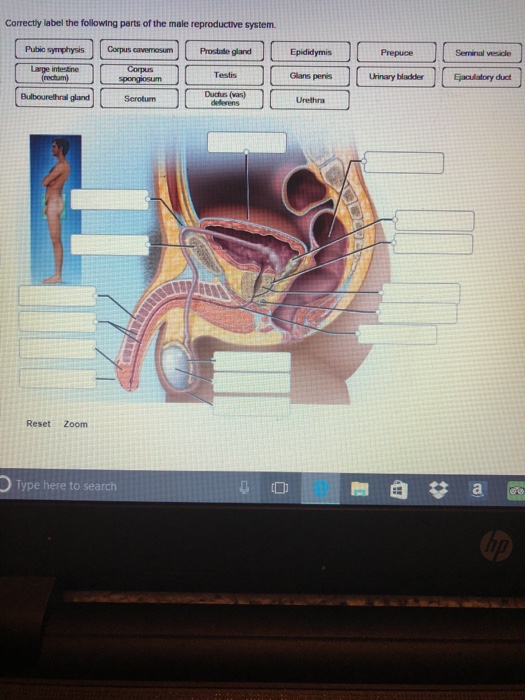This screenshot has height=700, width=525.
Task: Select the Ductus (vas) deferens tile
Action: [x=225, y=99]
